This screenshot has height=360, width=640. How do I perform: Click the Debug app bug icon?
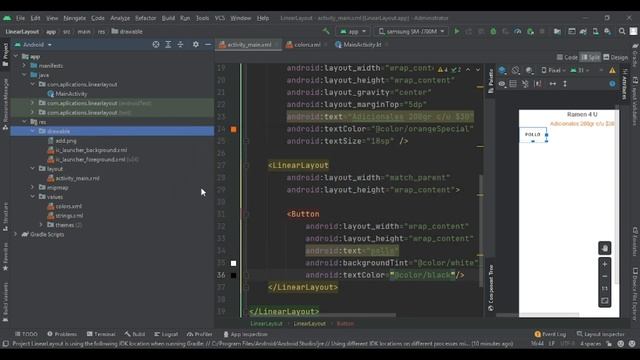click(x=493, y=31)
